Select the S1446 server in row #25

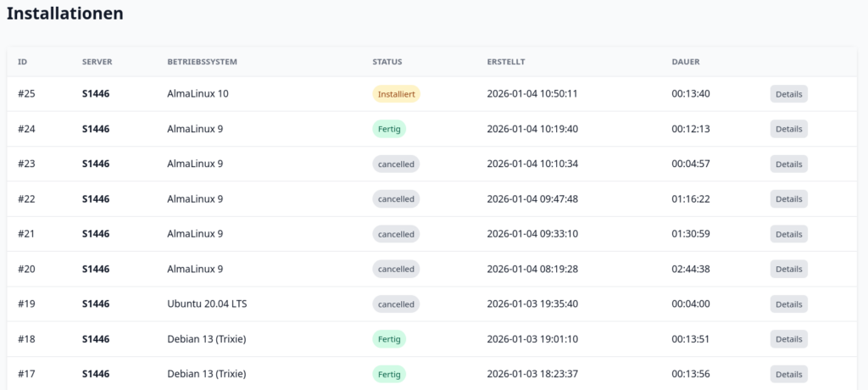tap(96, 94)
